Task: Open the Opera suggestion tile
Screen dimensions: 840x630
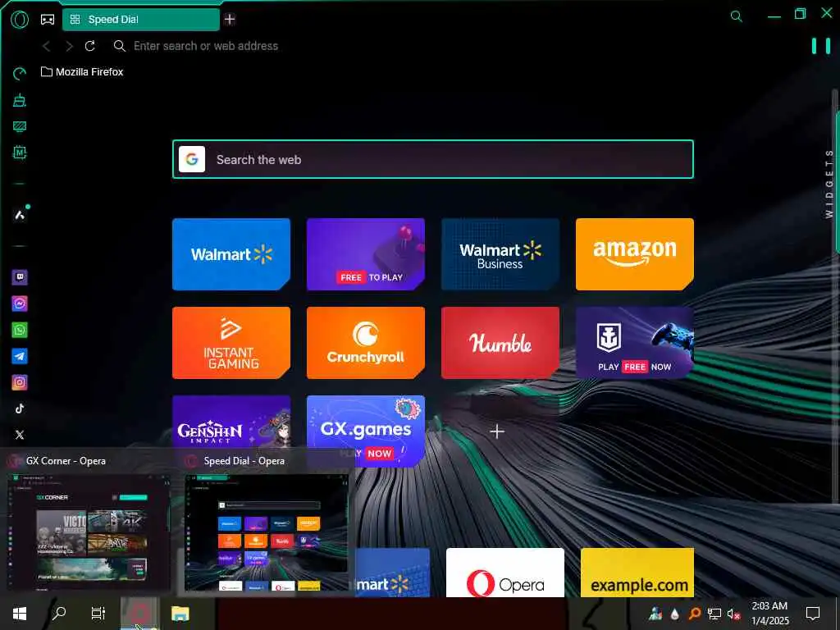Action: pyautogui.click(x=505, y=572)
